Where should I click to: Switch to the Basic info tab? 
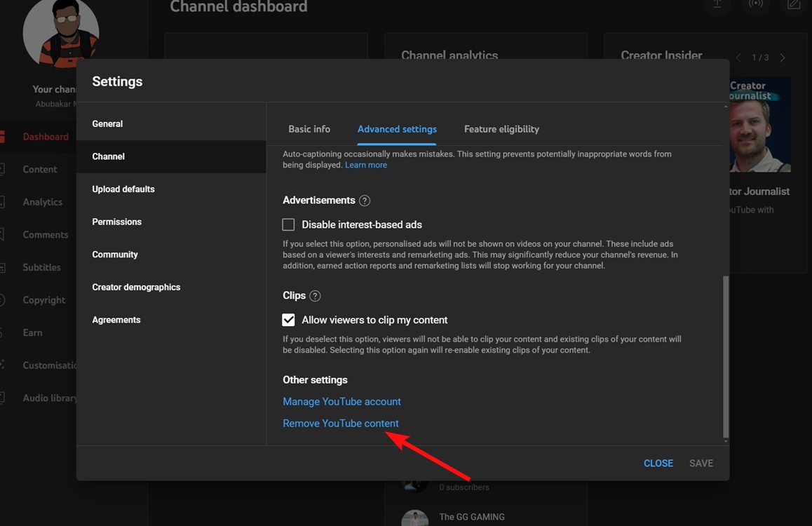tap(309, 129)
